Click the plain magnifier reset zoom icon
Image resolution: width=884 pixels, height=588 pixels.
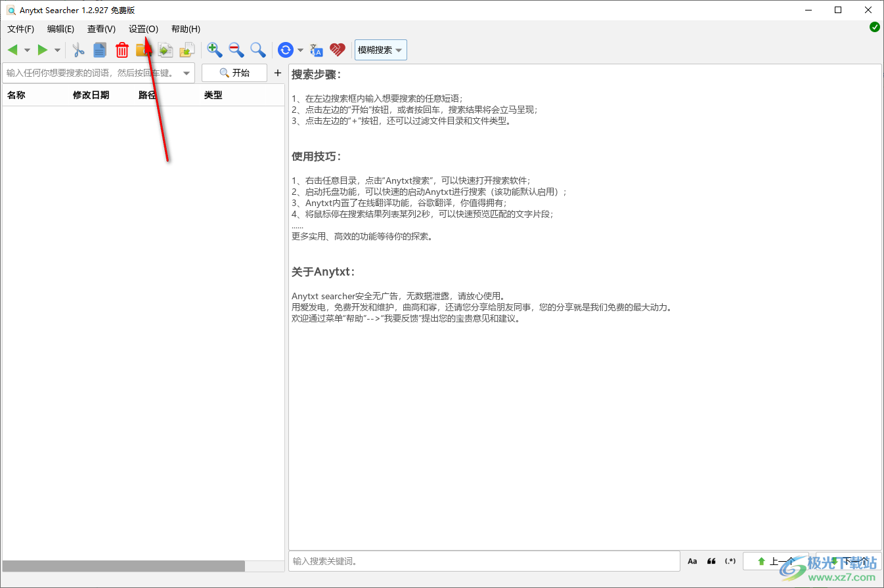[258, 50]
